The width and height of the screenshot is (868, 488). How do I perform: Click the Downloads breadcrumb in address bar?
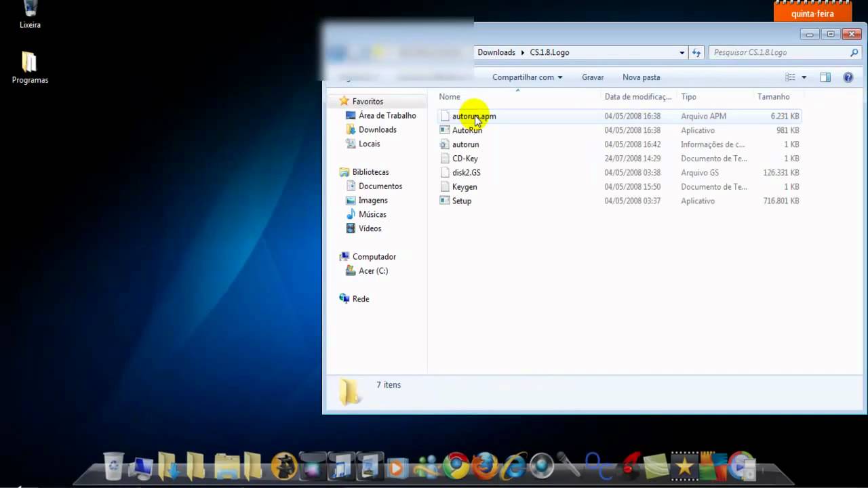(x=496, y=52)
